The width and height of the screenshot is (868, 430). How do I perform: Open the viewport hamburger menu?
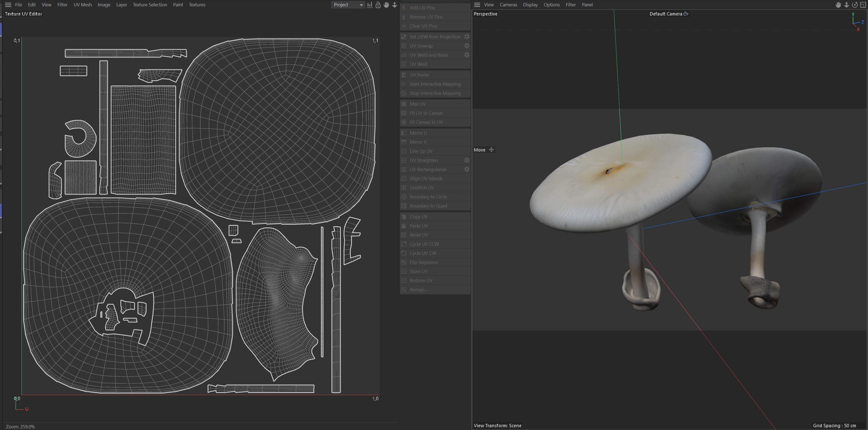477,5
